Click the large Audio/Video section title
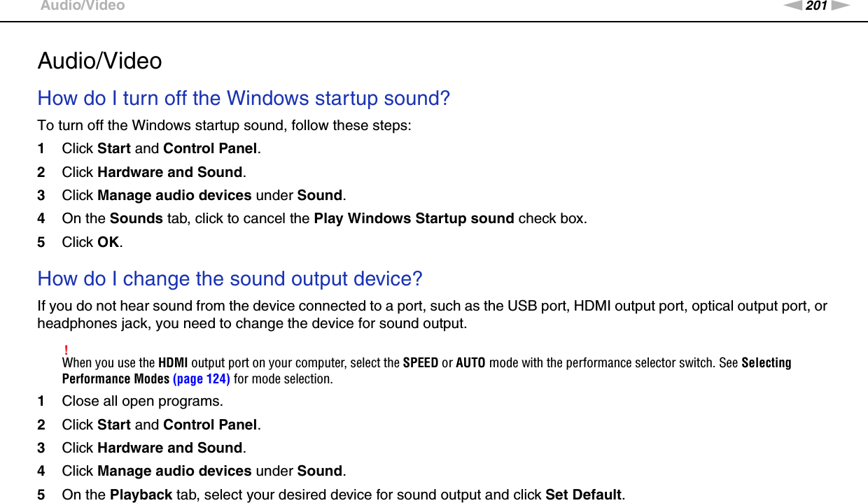Image resolution: width=868 pixels, height=503 pixels. click(99, 61)
